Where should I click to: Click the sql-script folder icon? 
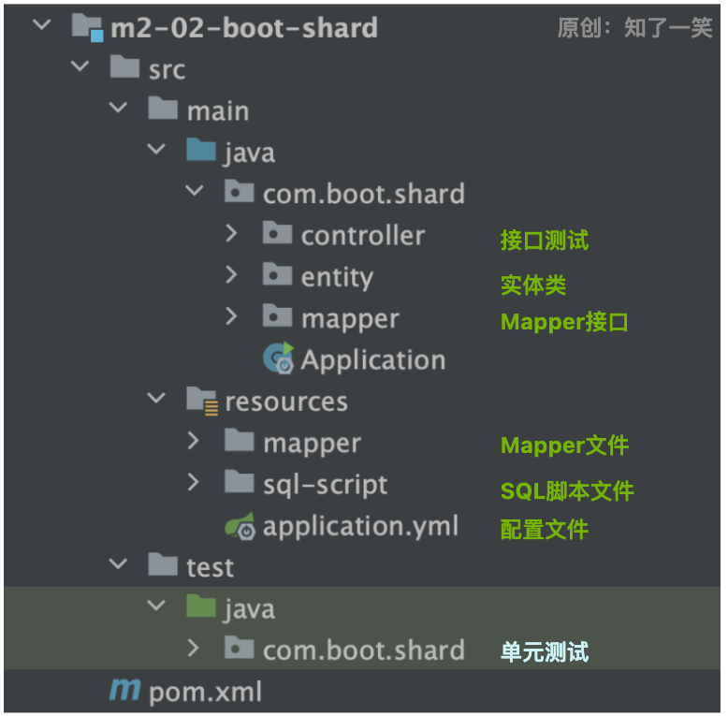(240, 484)
